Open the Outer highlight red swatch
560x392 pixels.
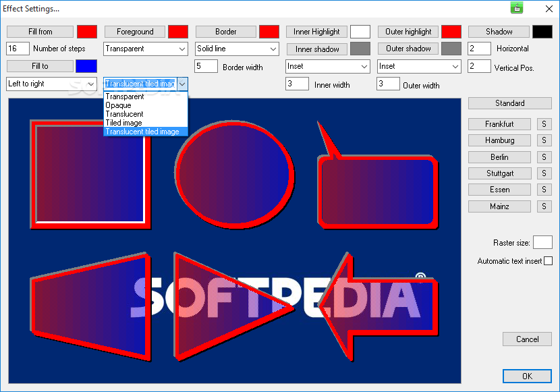[x=451, y=32]
